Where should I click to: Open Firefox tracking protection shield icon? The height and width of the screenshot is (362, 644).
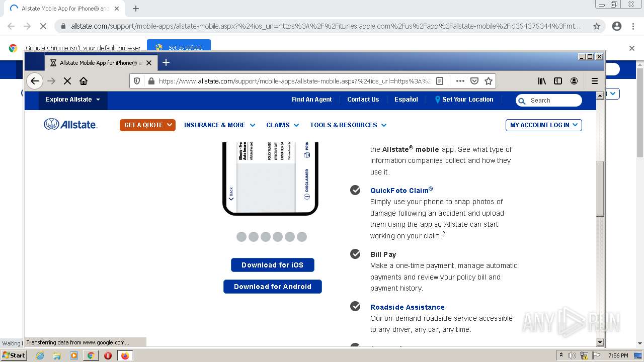[137, 81]
